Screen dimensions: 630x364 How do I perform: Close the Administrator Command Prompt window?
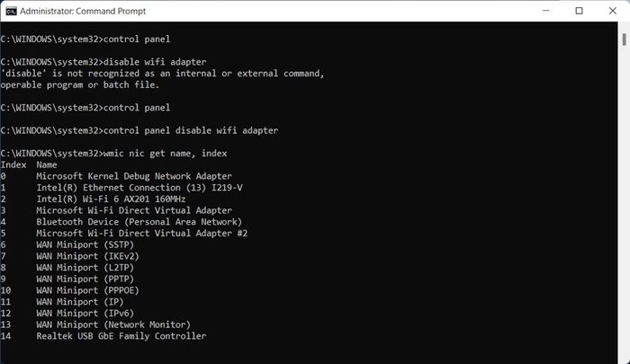click(612, 11)
